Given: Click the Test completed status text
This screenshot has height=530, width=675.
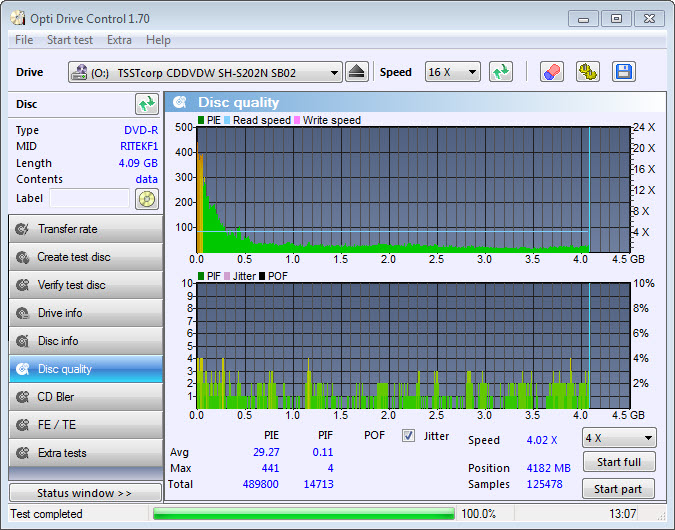Looking at the screenshot, I should coord(46,514).
